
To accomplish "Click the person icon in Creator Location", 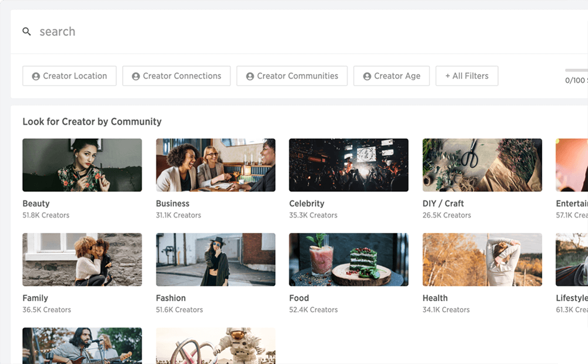I will click(x=36, y=76).
